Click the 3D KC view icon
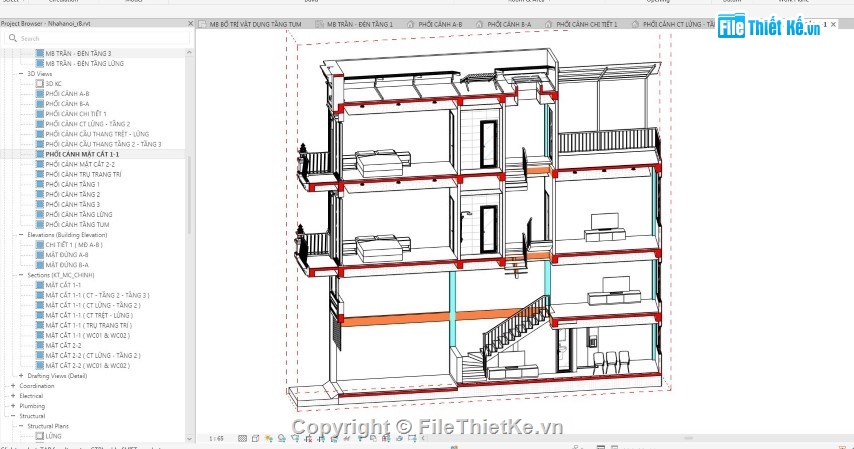854x449 pixels. pyautogui.click(x=40, y=83)
